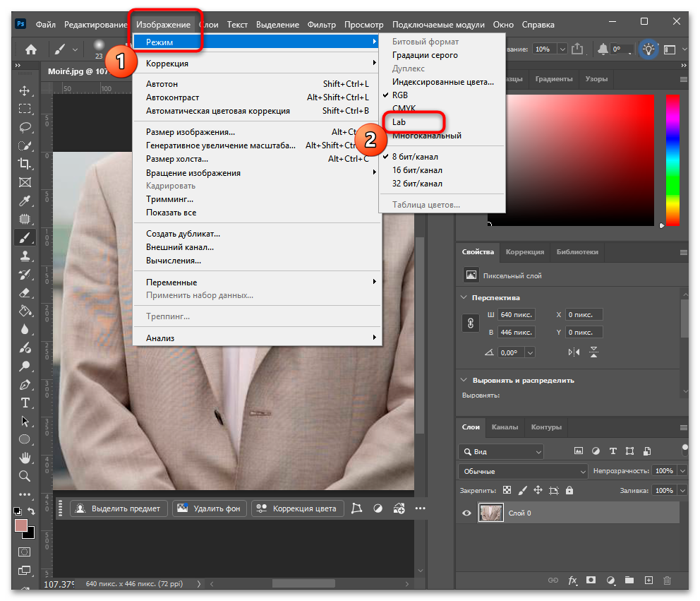
Task: Hide Слой 0 with the eye icon
Action: [x=466, y=513]
